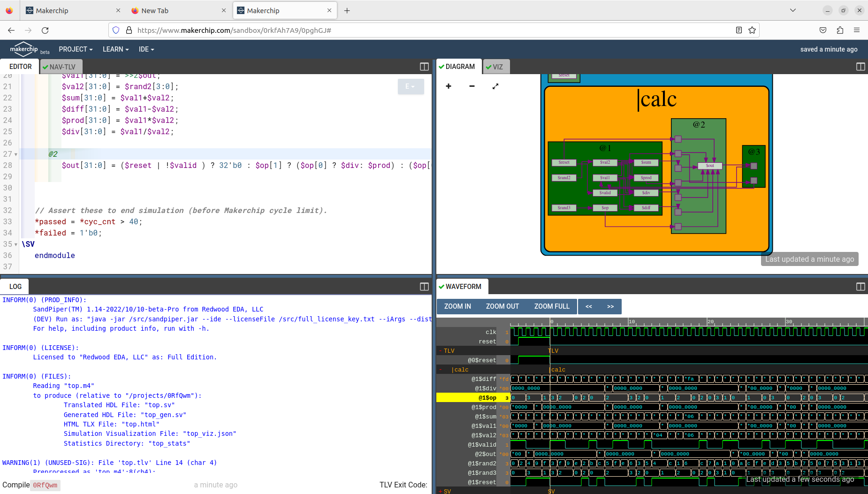Open the E dropdown in the editor
The image size is (868, 494).
pyautogui.click(x=411, y=86)
